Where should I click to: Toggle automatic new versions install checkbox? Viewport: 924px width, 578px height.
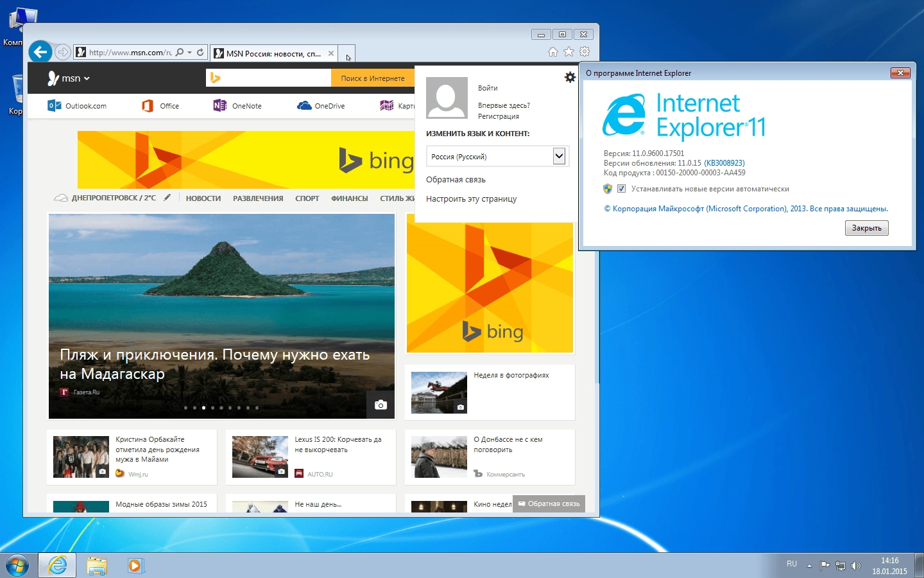[x=621, y=189]
